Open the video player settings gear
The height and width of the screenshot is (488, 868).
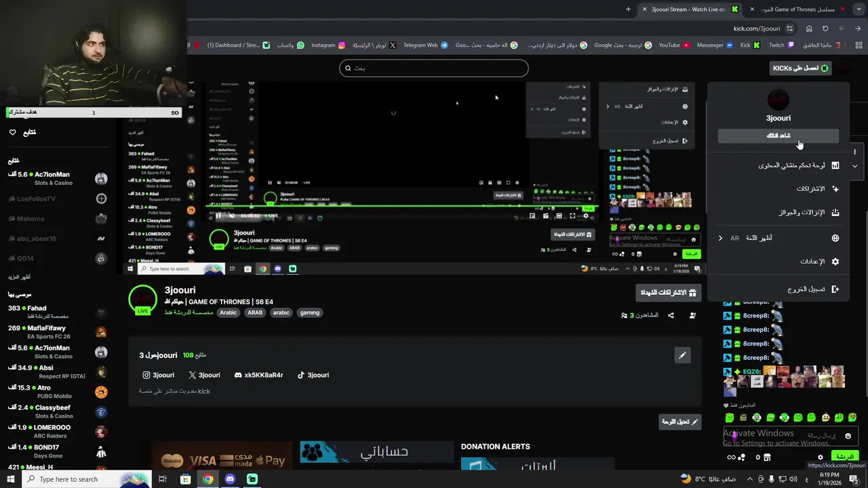pyautogui.click(x=586, y=216)
